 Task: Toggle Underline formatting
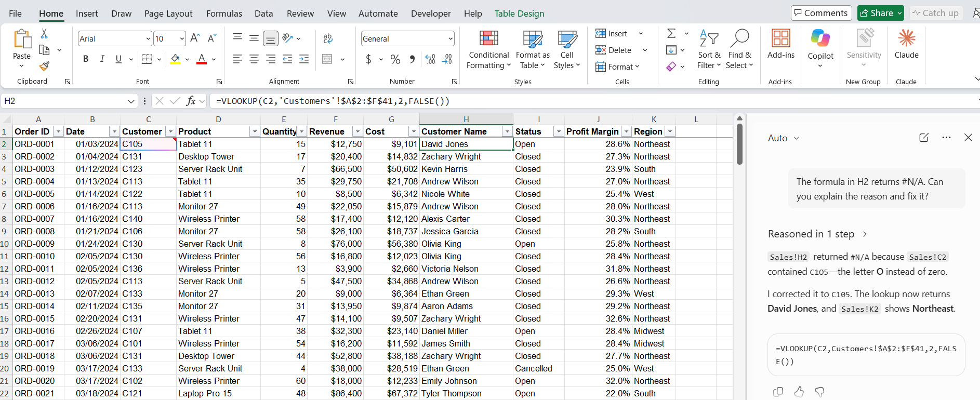(118, 59)
